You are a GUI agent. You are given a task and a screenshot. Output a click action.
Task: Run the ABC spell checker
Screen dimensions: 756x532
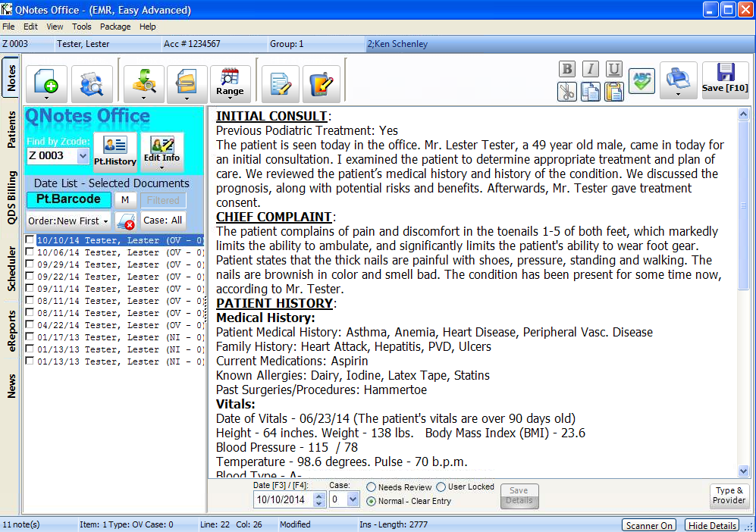tap(642, 81)
